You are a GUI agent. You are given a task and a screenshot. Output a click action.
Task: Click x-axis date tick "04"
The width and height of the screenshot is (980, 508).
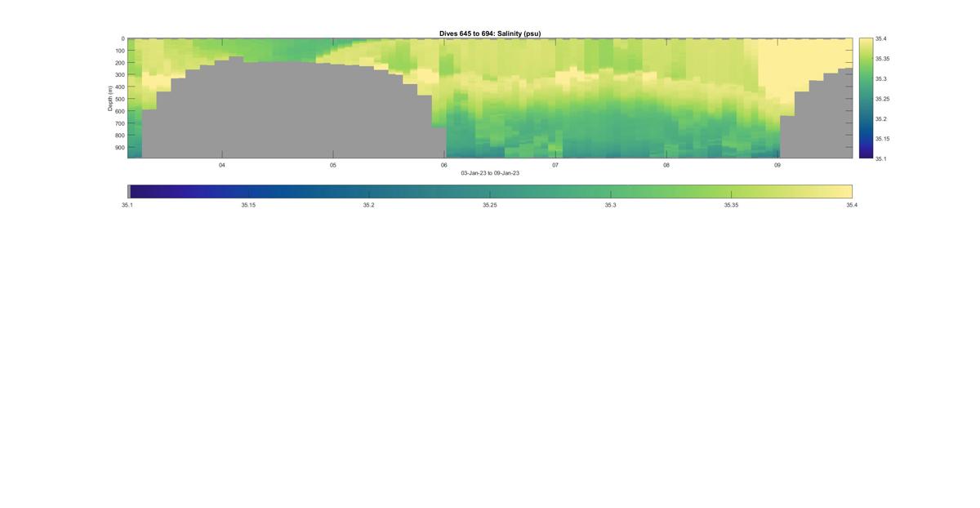pos(222,165)
